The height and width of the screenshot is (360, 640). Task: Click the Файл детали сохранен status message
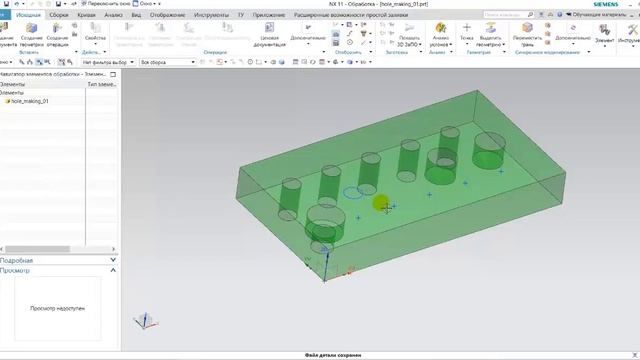[333, 355]
